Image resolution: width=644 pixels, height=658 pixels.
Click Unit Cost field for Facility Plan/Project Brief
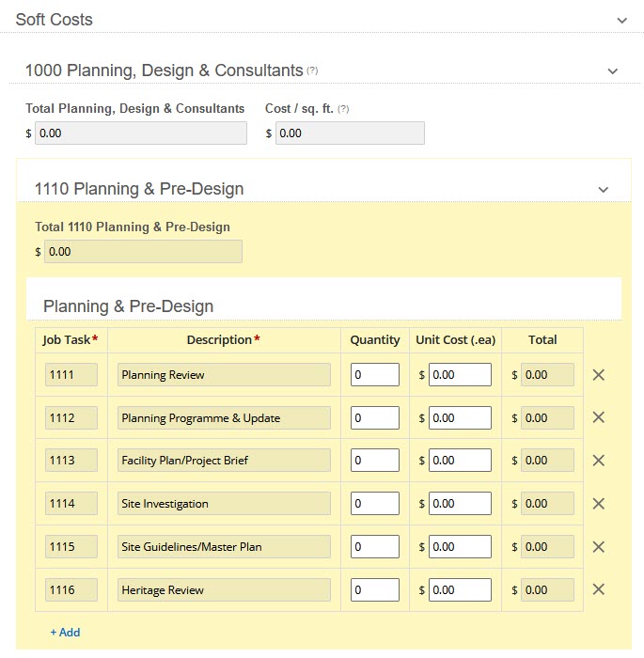point(460,461)
